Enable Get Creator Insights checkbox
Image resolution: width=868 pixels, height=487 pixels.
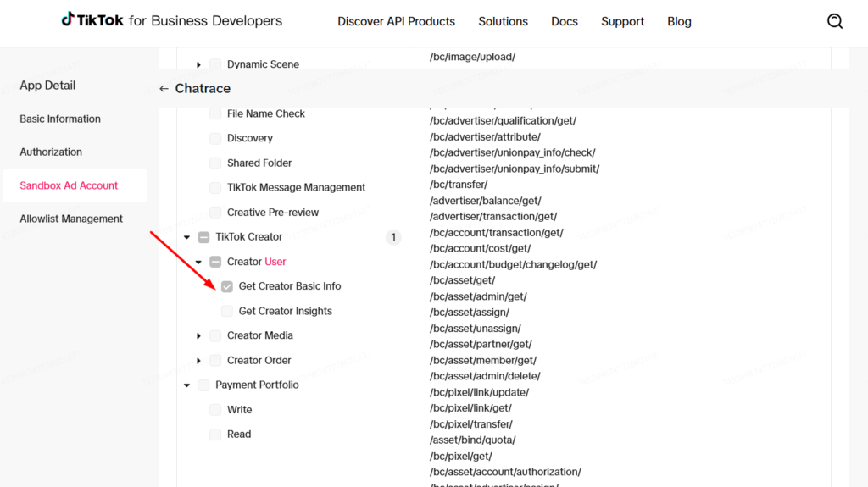point(227,311)
